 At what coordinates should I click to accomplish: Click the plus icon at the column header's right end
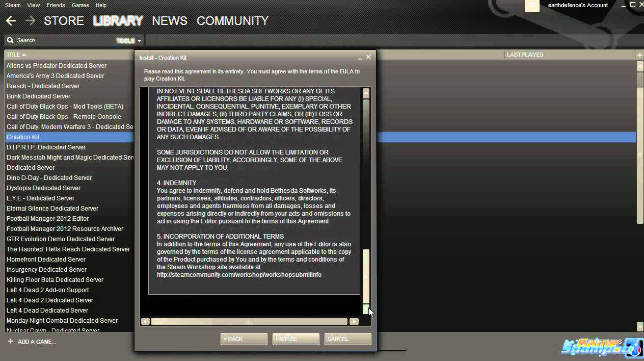click(x=639, y=55)
